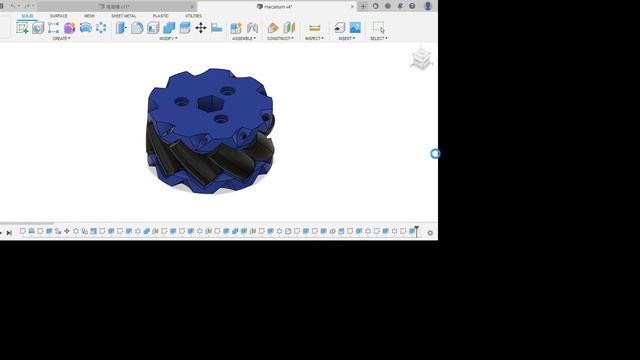Close the inactive gray document tab

click(x=191, y=7)
